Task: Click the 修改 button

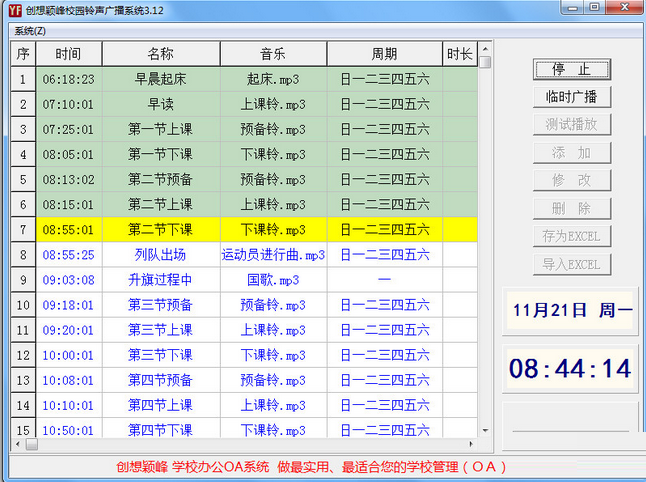Action: coord(571,180)
